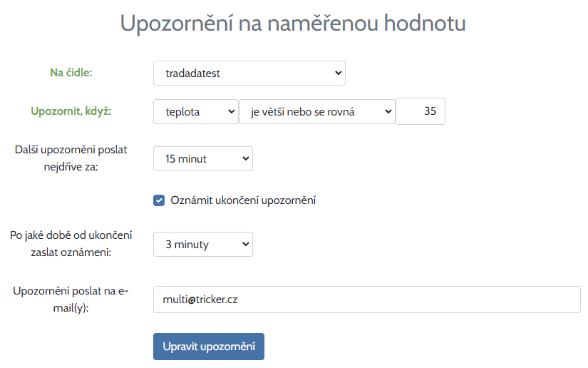This screenshot has height=368, width=588.
Task: Click the threshold value field showing 35
Action: coord(421,111)
